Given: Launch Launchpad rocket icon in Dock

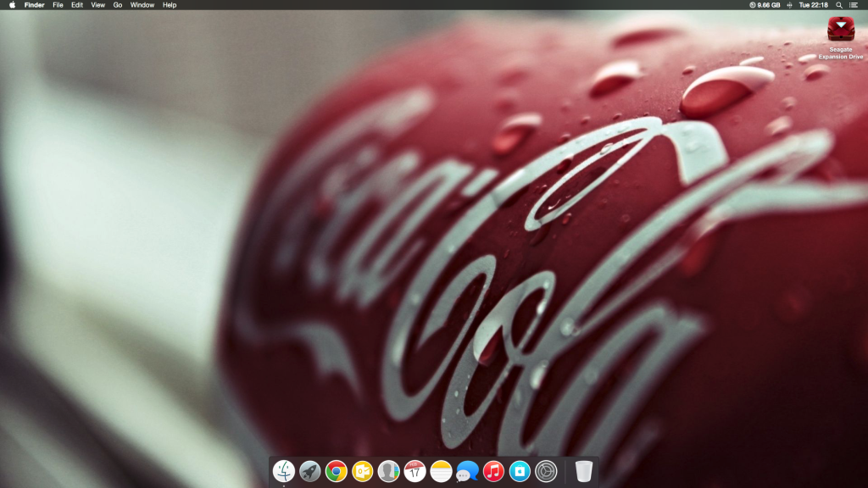Looking at the screenshot, I should (x=310, y=471).
